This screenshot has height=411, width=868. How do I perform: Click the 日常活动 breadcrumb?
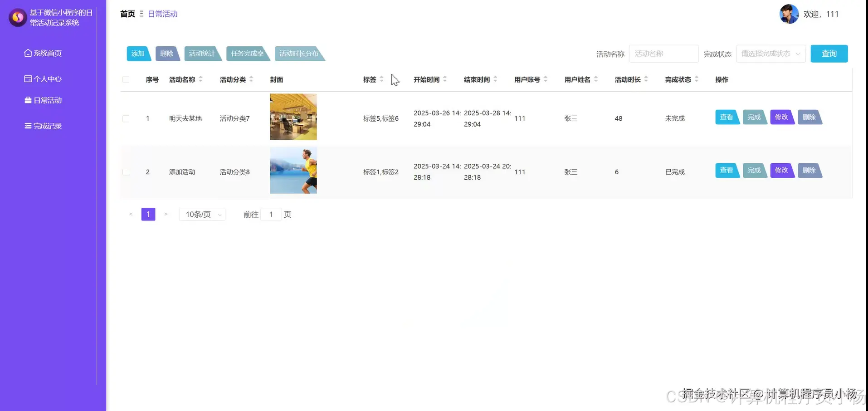coord(163,14)
